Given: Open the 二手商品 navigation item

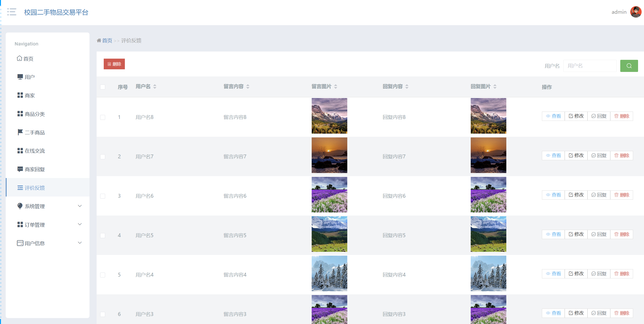Looking at the screenshot, I should click(34, 132).
